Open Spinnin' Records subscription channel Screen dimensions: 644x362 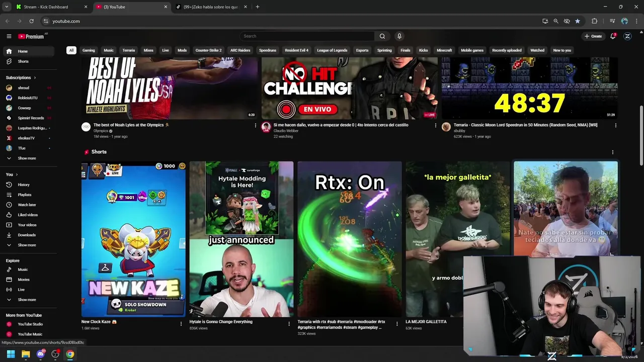[28, 118]
